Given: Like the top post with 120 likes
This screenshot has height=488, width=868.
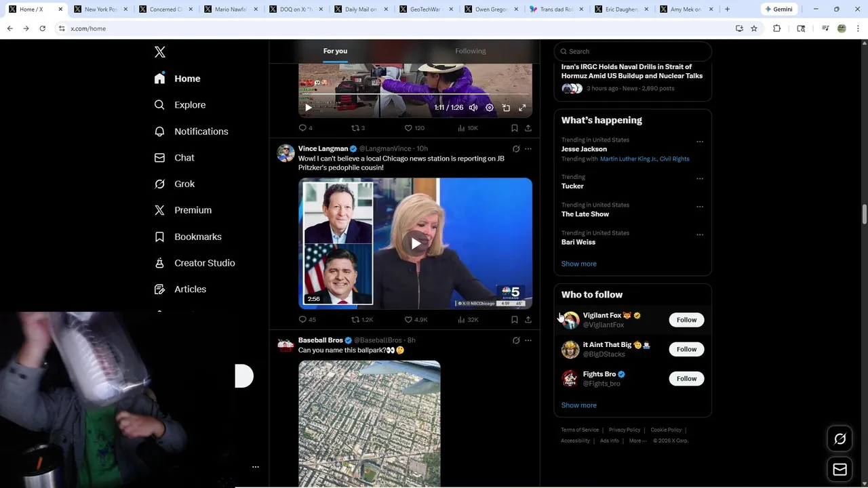Looking at the screenshot, I should 414,127.
